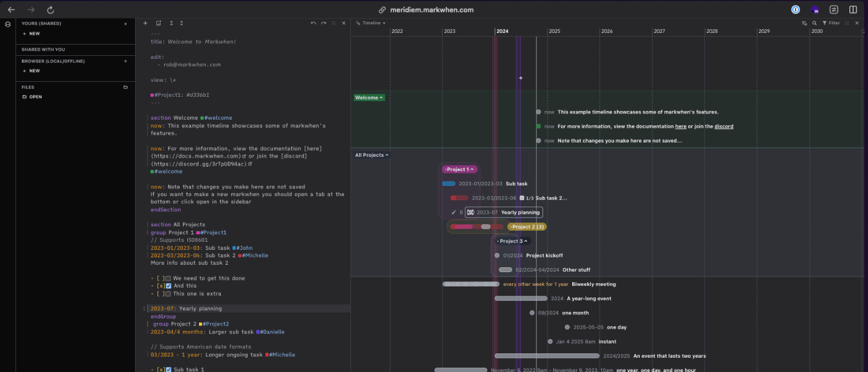Add a document next to BROWSER (LOCAL/OFFLINE)

pyautogui.click(x=125, y=61)
